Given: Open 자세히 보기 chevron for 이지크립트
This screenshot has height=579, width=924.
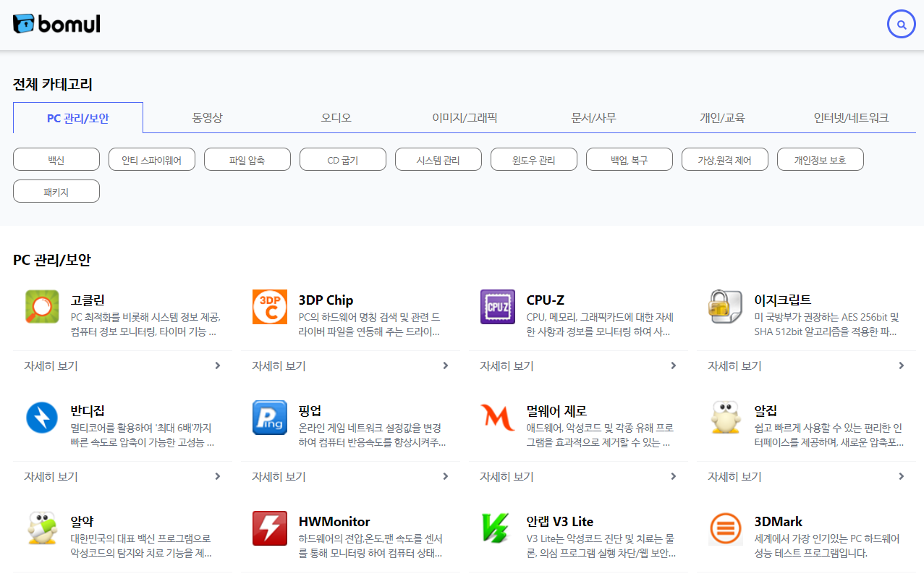Looking at the screenshot, I should [x=902, y=365].
